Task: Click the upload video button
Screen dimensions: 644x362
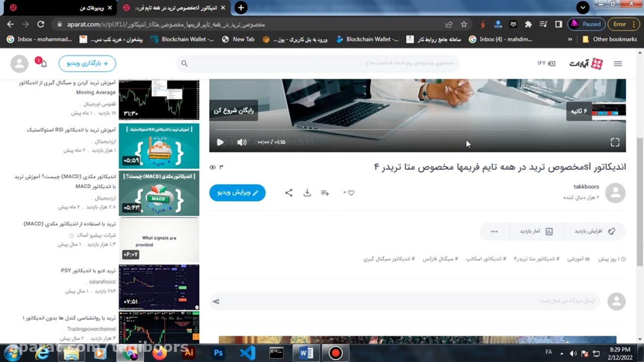Action: 88,63
